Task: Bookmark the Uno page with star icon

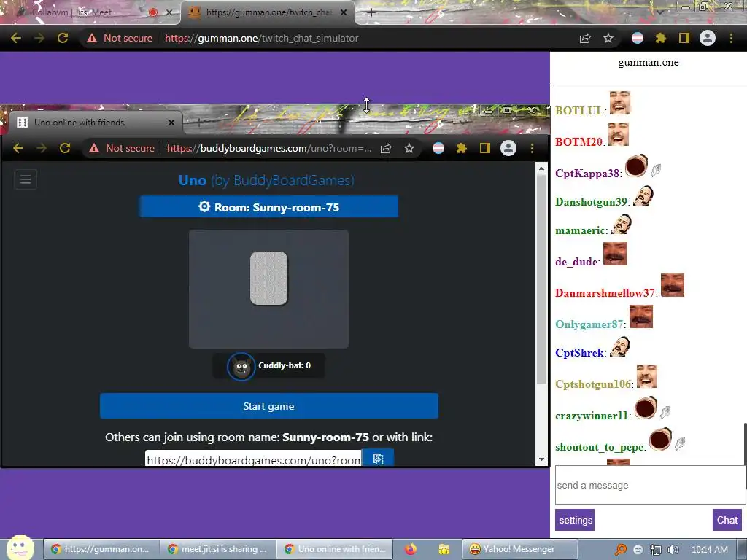Action: tap(409, 148)
